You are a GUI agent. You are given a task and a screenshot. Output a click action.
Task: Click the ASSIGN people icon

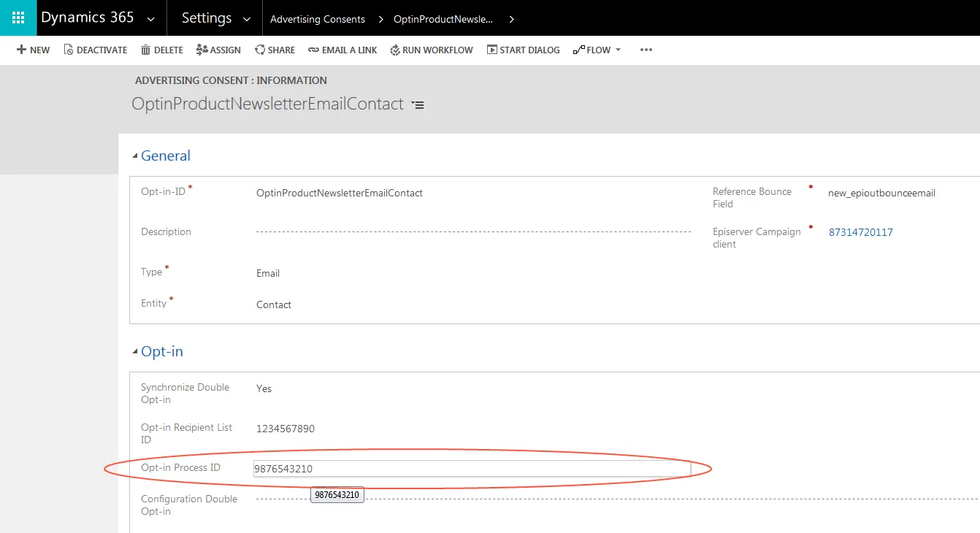pyautogui.click(x=202, y=50)
